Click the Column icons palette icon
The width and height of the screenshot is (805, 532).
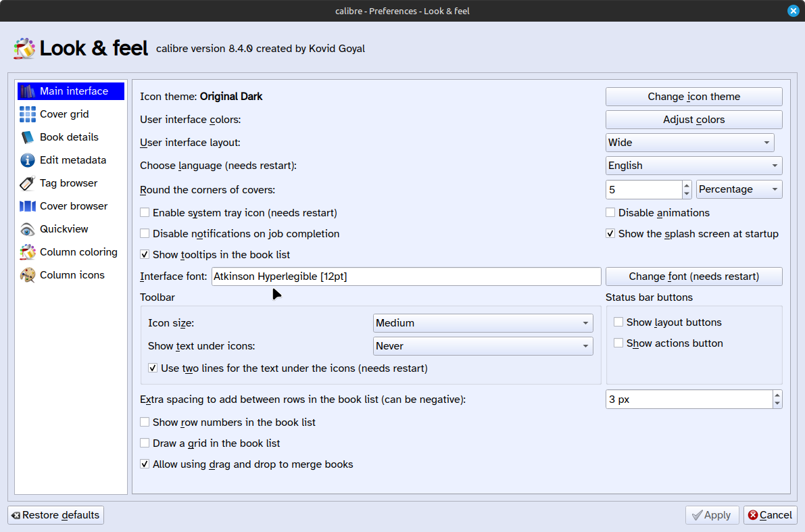pos(28,275)
